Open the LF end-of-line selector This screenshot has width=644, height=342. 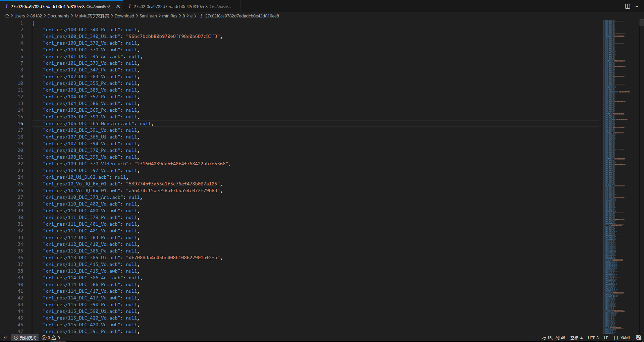coord(606,338)
